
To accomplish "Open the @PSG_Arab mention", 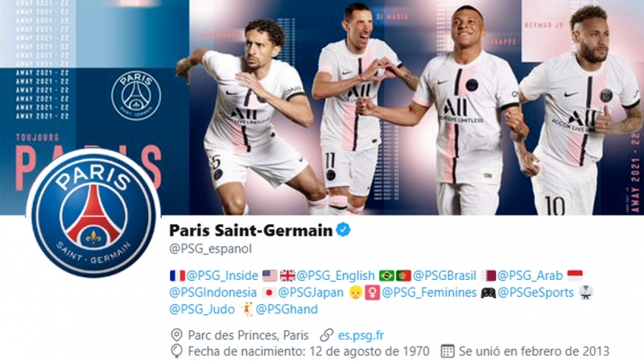I will [530, 275].
